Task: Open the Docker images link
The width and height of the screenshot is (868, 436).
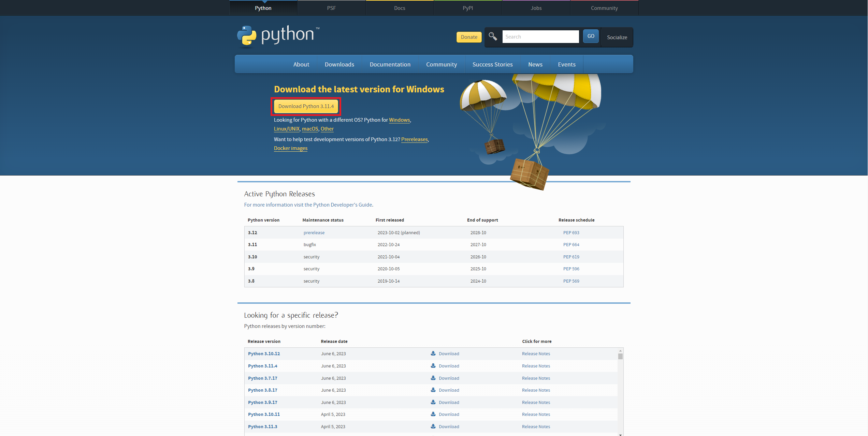Action: coord(291,148)
